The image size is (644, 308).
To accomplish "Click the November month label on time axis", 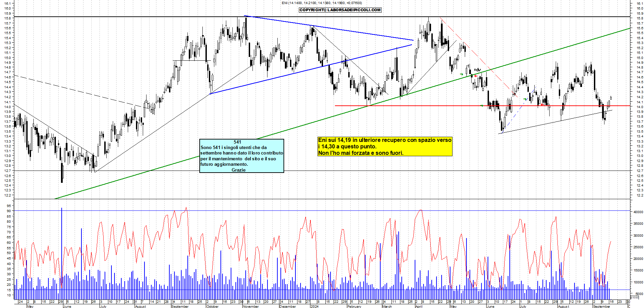I will [x=251, y=306].
